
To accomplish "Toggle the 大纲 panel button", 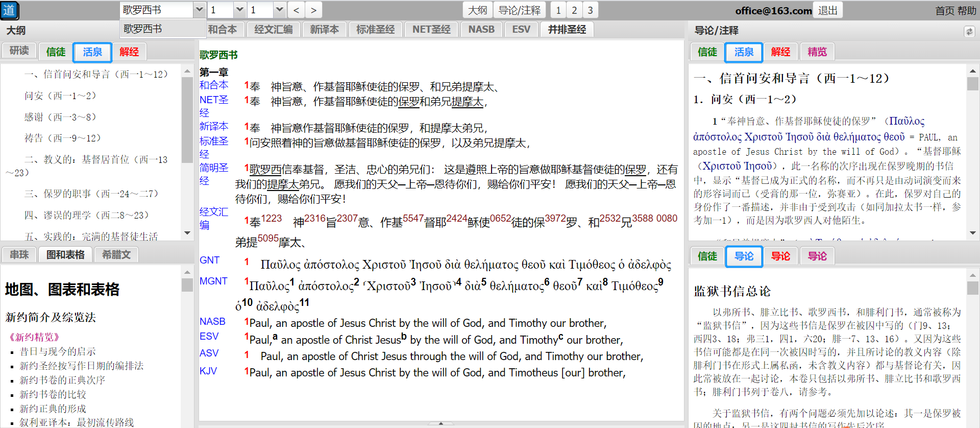I will 478,10.
